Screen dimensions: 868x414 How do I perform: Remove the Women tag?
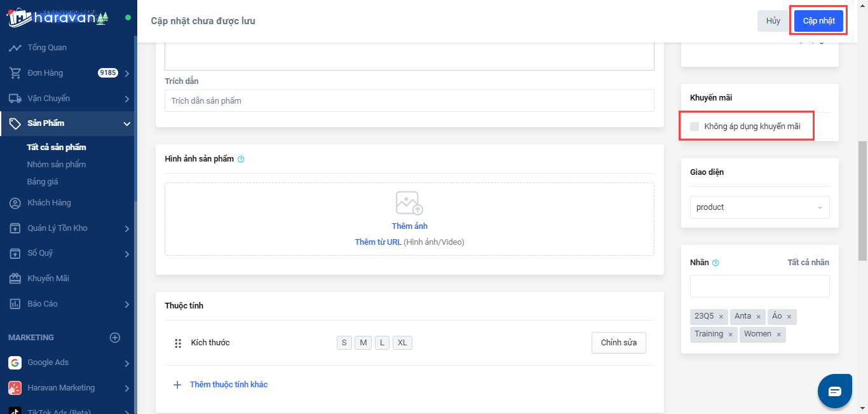[778, 335]
